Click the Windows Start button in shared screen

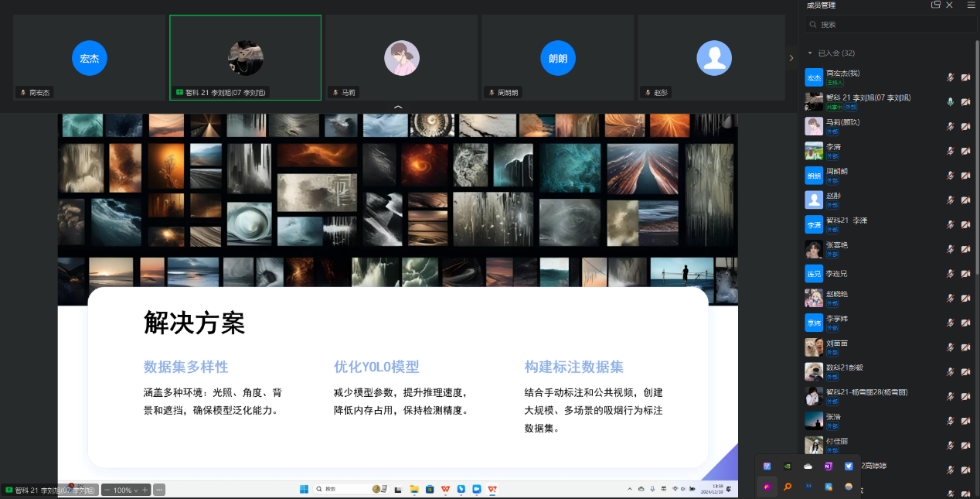click(304, 489)
